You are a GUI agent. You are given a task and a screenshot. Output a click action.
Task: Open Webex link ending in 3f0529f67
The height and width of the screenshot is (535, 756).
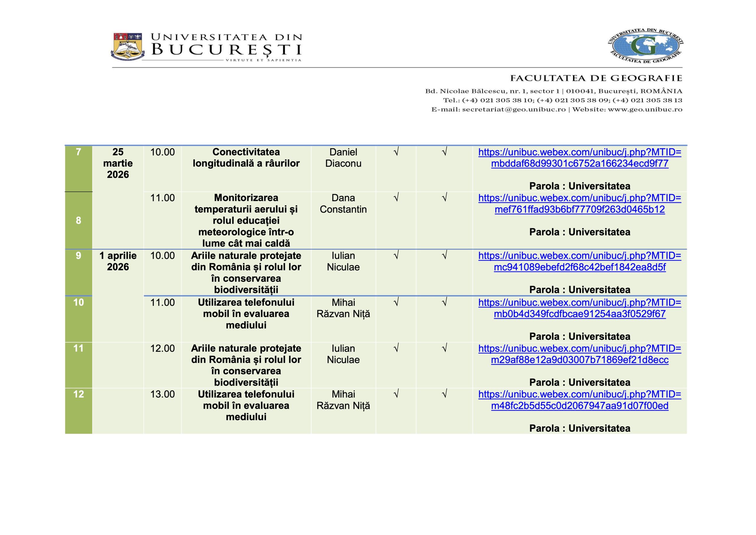[579, 314]
